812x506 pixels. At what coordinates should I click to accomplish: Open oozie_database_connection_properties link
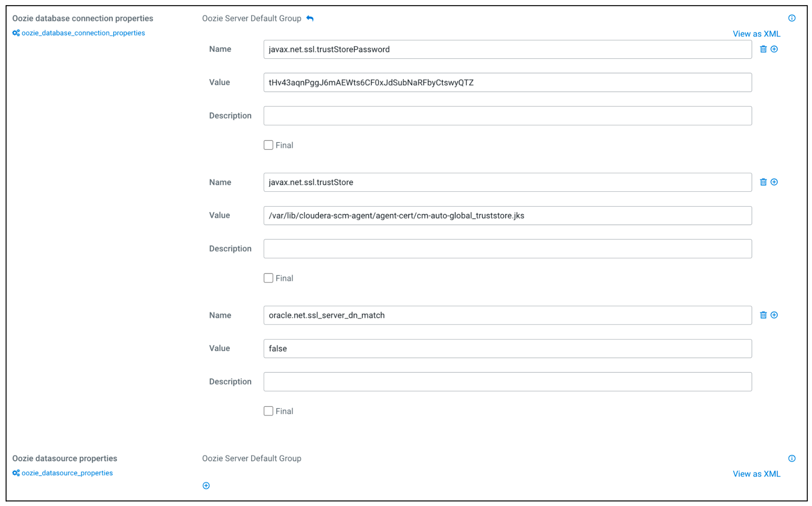(83, 33)
